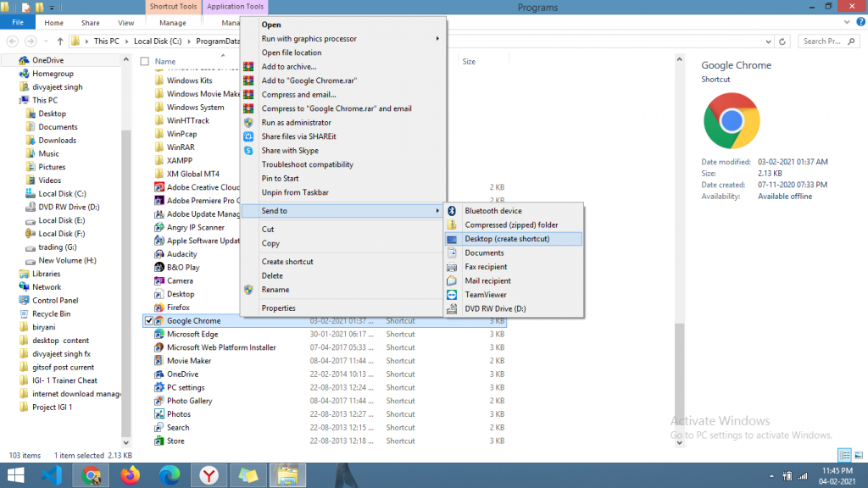Uncheck the Google Chrome item checkbox
The height and width of the screenshot is (488, 868).
click(149, 321)
